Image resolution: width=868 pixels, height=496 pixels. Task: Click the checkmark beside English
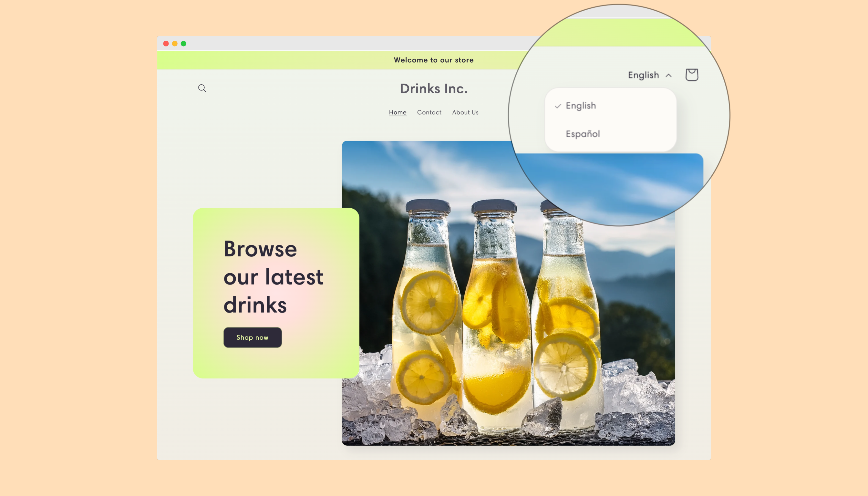coord(558,106)
